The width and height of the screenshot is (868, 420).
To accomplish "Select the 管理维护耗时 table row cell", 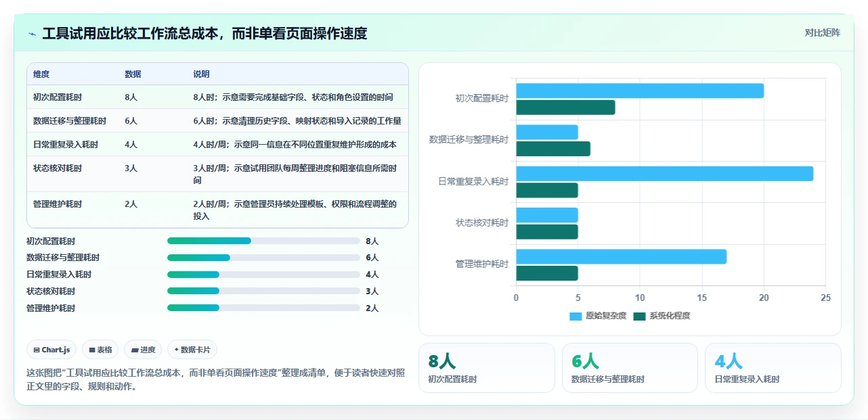I will click(x=58, y=204).
